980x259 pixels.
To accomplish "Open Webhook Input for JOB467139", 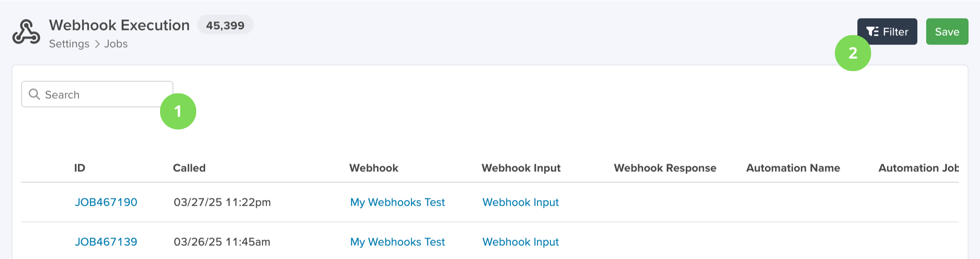I will 520,242.
